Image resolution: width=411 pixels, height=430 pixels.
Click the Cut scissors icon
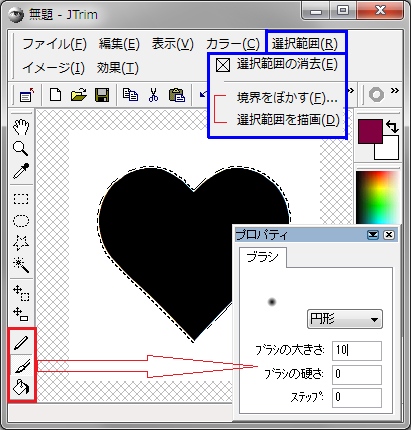(x=153, y=95)
